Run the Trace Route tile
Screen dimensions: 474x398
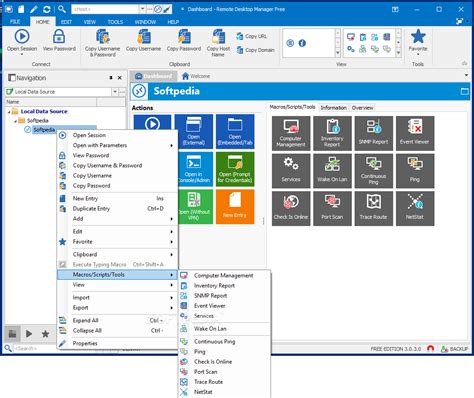pos(373,208)
